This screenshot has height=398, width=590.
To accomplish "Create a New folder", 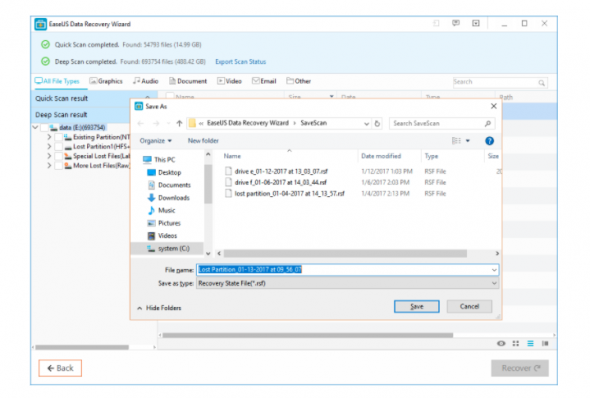I will click(x=203, y=141).
